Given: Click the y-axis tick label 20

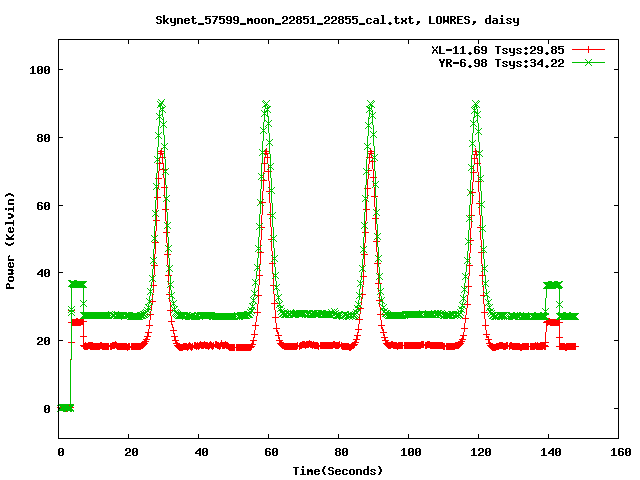Looking at the screenshot, I should (43, 341).
